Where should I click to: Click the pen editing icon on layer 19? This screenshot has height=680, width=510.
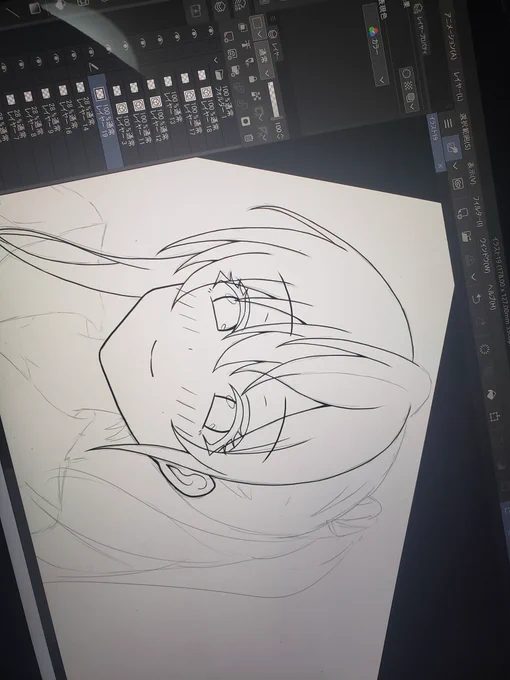coord(92,67)
